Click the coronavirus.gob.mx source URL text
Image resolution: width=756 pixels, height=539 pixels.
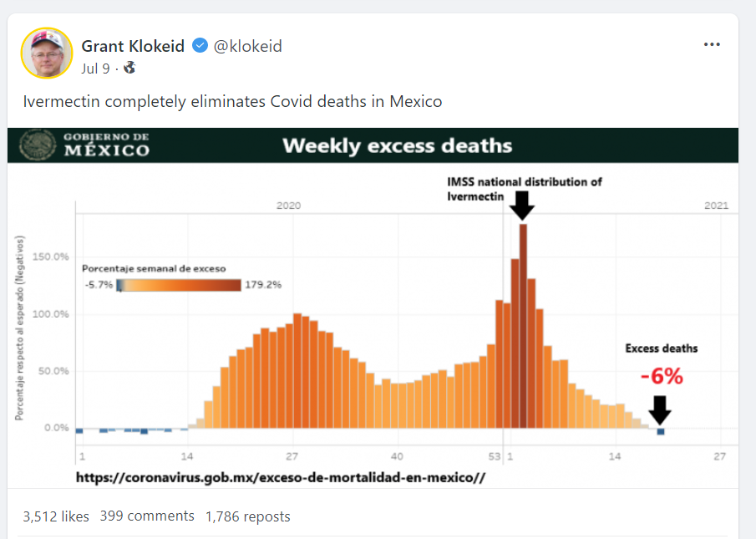(281, 478)
